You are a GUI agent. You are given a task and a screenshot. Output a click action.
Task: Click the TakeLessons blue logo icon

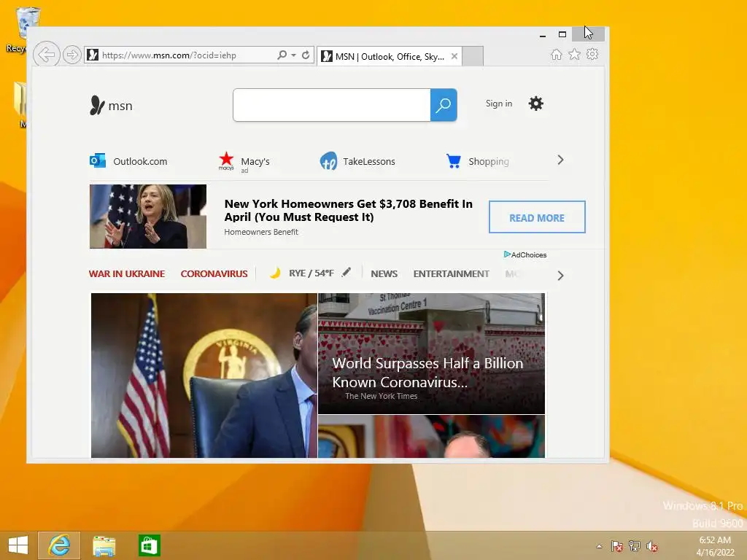[x=328, y=161]
